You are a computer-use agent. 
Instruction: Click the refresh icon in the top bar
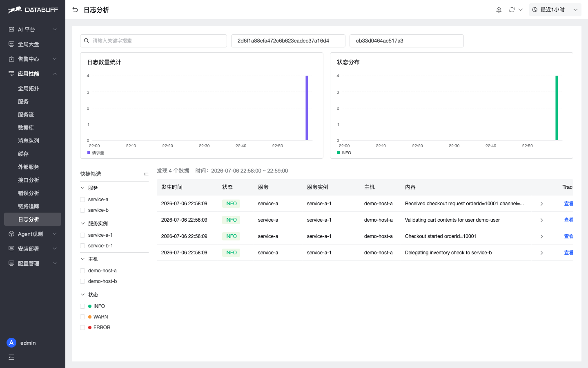tap(512, 10)
